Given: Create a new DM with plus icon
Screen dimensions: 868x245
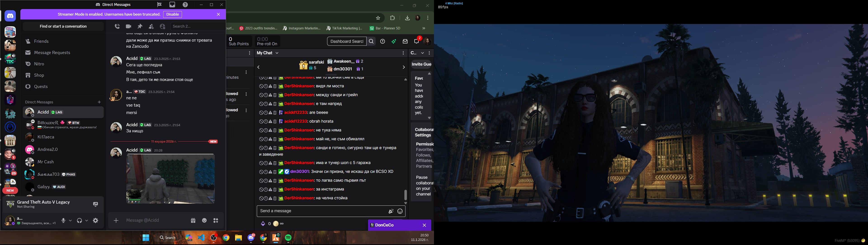Looking at the screenshot, I should pos(99,102).
